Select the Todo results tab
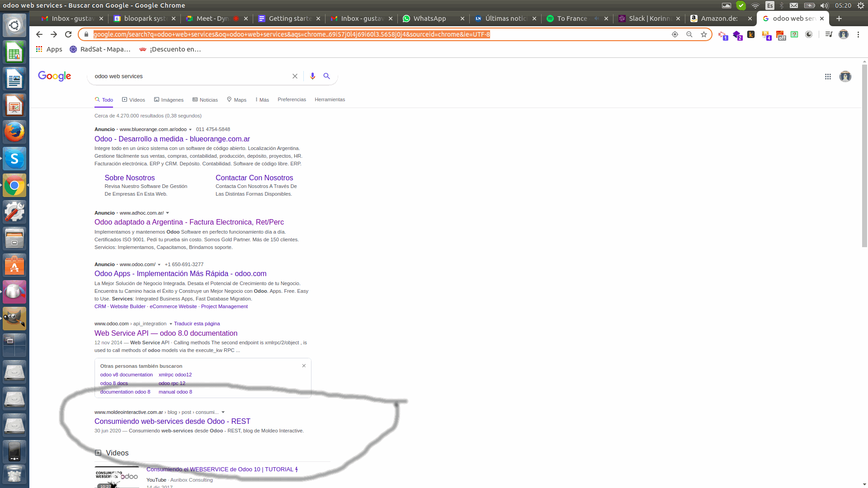This screenshot has height=488, width=868. point(104,100)
